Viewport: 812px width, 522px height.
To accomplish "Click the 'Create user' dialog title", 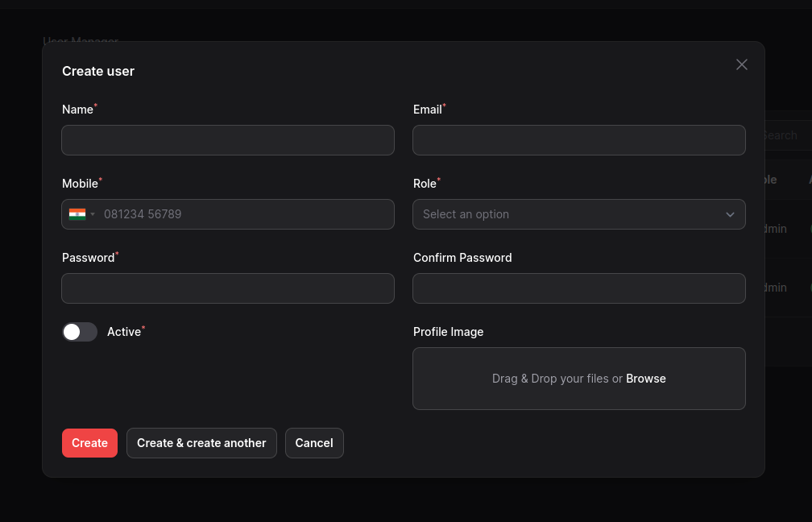I will point(98,71).
